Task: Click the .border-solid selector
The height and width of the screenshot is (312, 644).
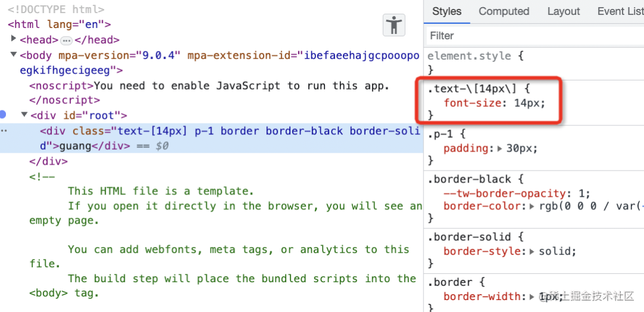Action: pyautogui.click(x=469, y=237)
